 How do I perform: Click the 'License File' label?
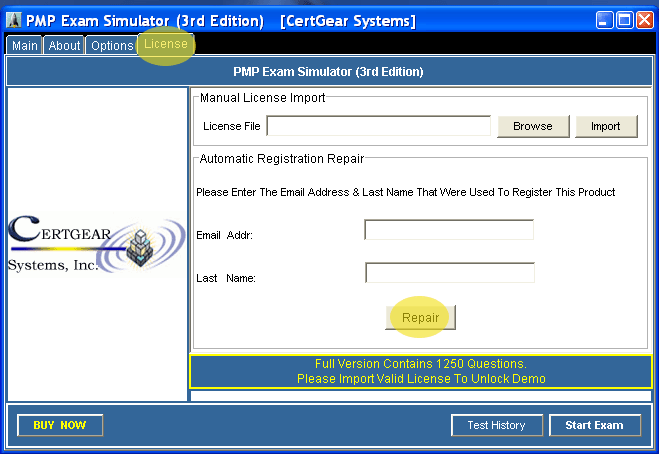232,126
